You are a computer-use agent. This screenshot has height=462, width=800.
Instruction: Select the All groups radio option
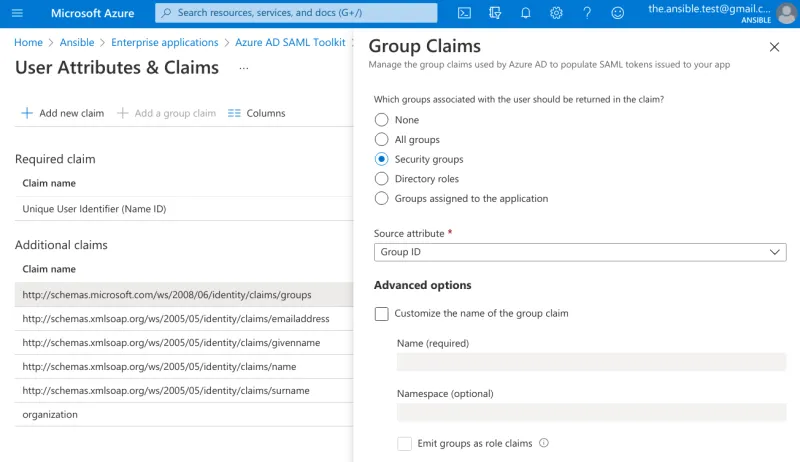click(x=381, y=140)
